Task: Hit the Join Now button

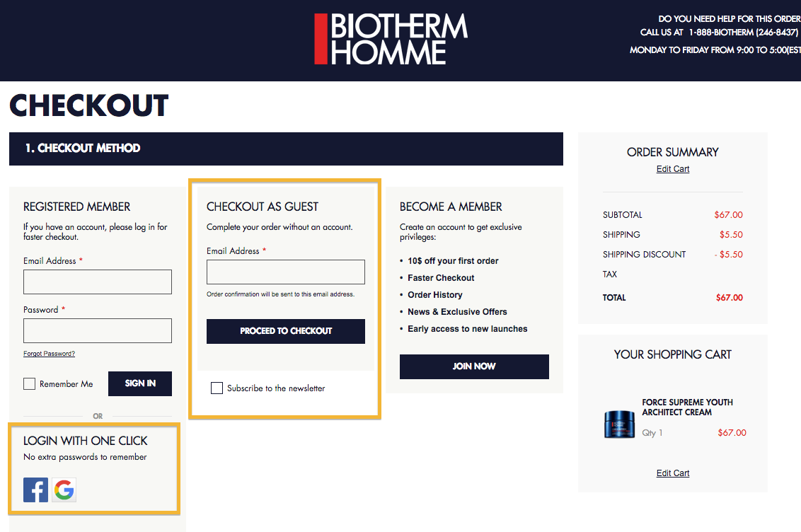Action: (474, 366)
